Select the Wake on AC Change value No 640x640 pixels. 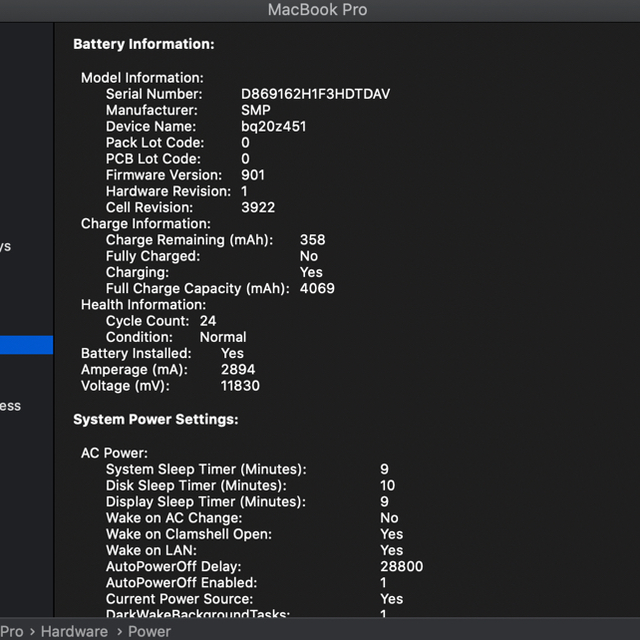point(389,518)
